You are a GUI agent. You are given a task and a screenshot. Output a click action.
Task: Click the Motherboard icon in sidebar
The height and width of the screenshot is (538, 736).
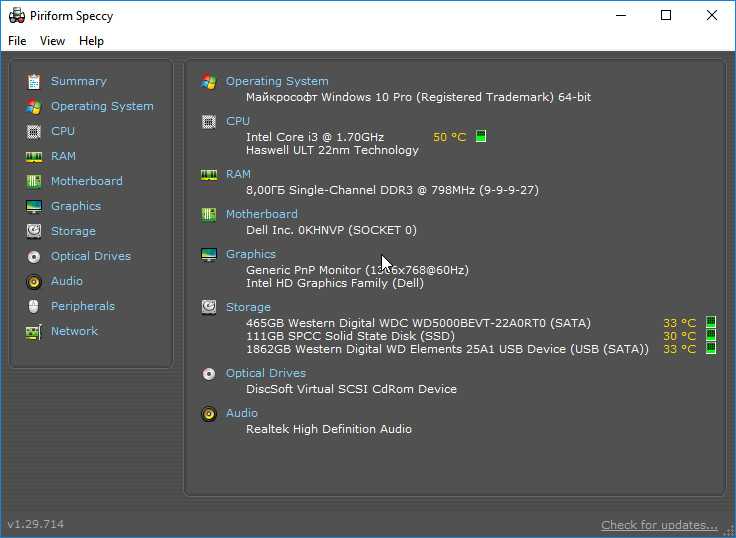34,181
